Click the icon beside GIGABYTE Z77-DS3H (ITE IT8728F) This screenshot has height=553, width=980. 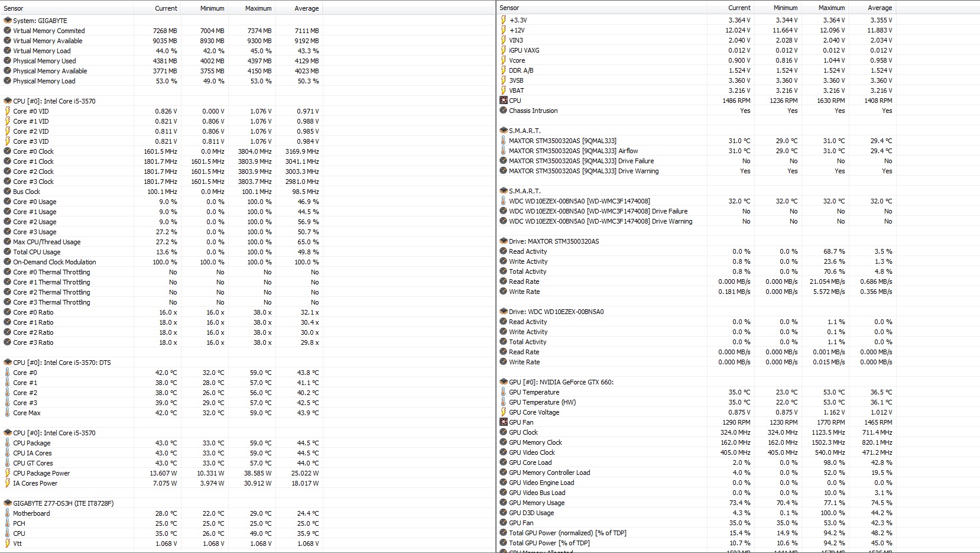7,503
